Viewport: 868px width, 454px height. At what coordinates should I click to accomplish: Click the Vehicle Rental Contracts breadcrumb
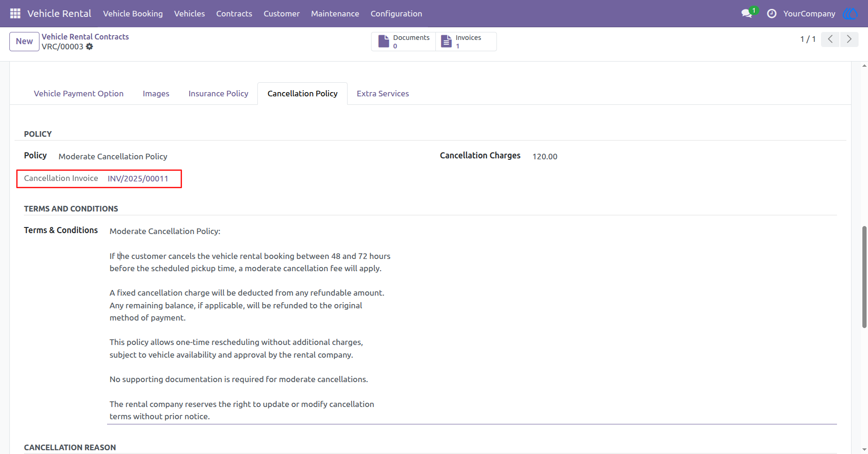[85, 37]
